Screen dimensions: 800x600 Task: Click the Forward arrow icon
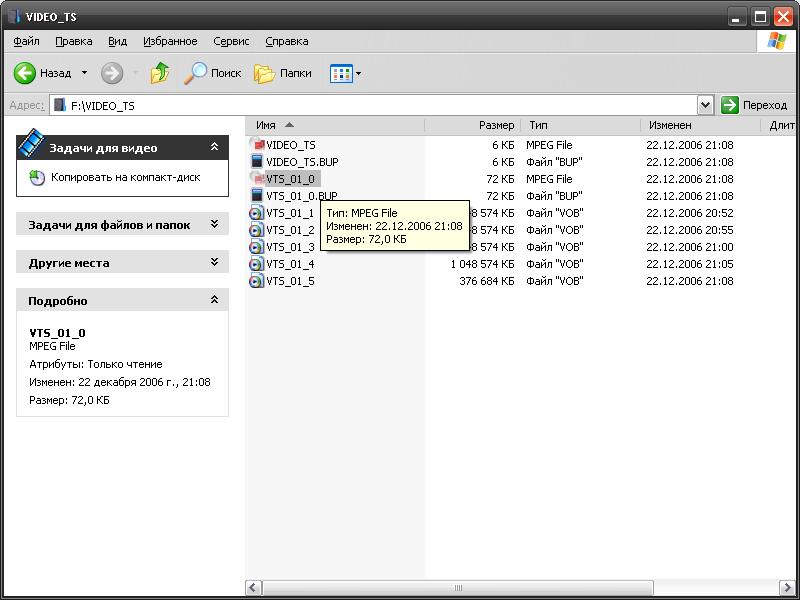(x=112, y=73)
